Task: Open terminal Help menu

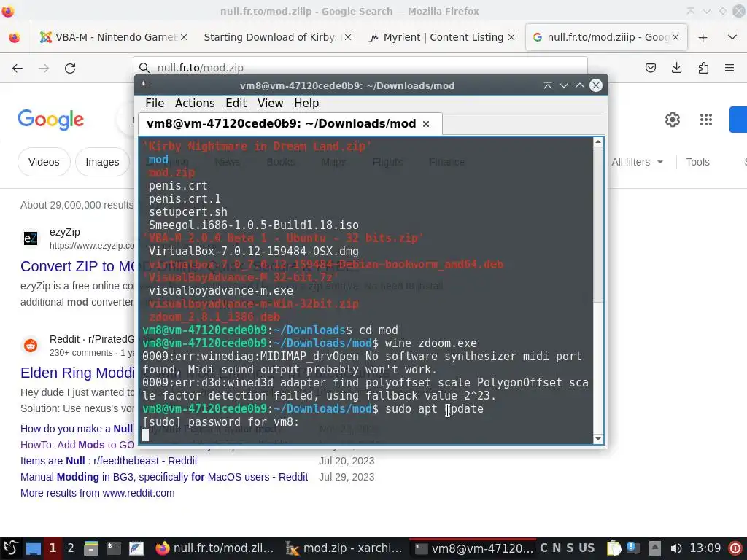Action: pos(306,104)
